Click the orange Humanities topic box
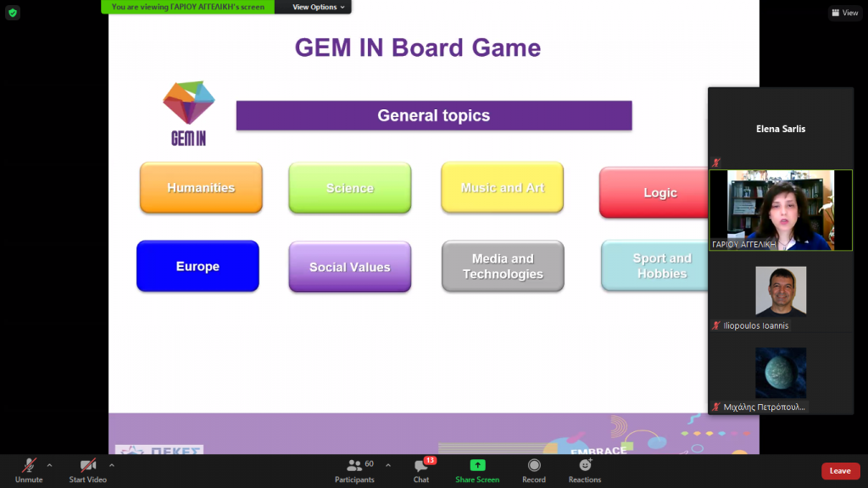This screenshot has width=868, height=488. [201, 188]
